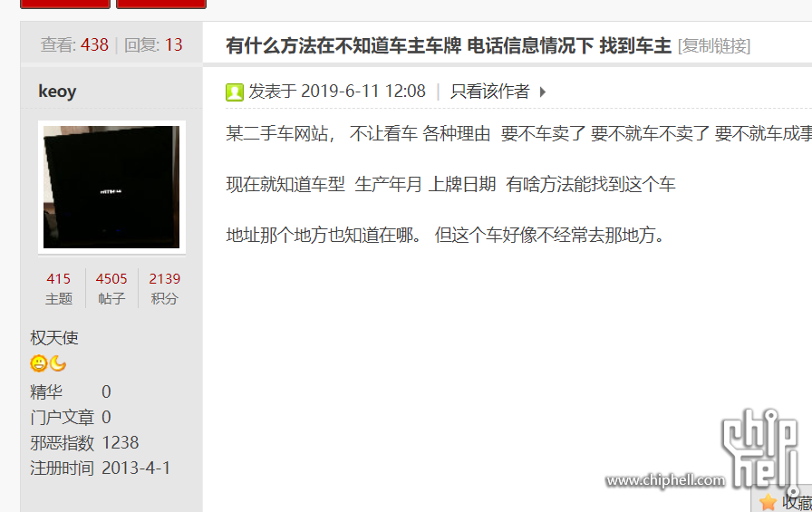
Task: Click the star favorite icon
Action: click(768, 502)
